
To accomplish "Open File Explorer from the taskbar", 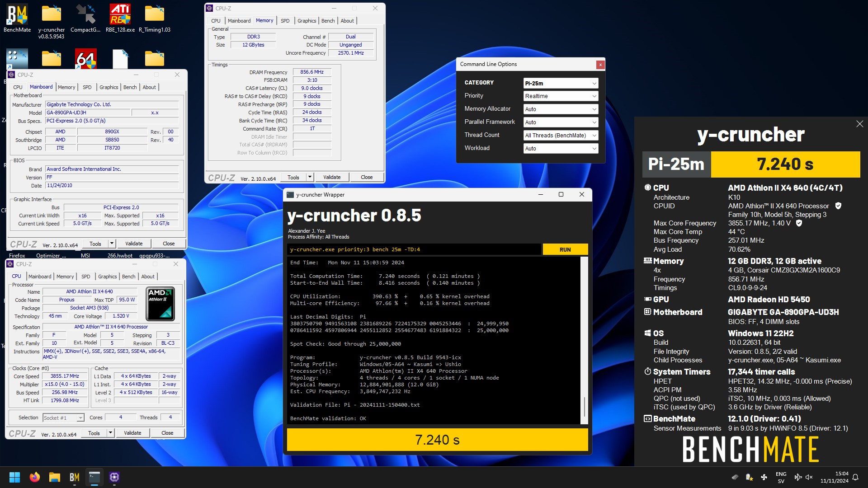I will click(55, 477).
